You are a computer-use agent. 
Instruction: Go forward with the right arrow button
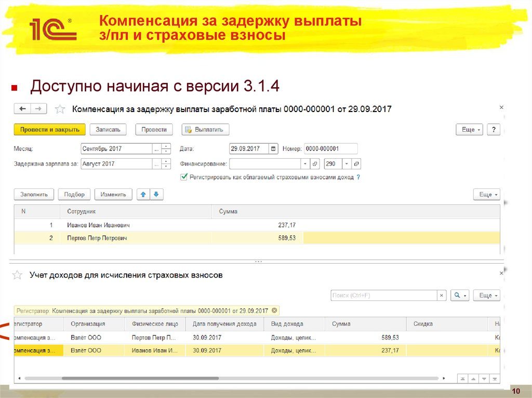coord(38,109)
